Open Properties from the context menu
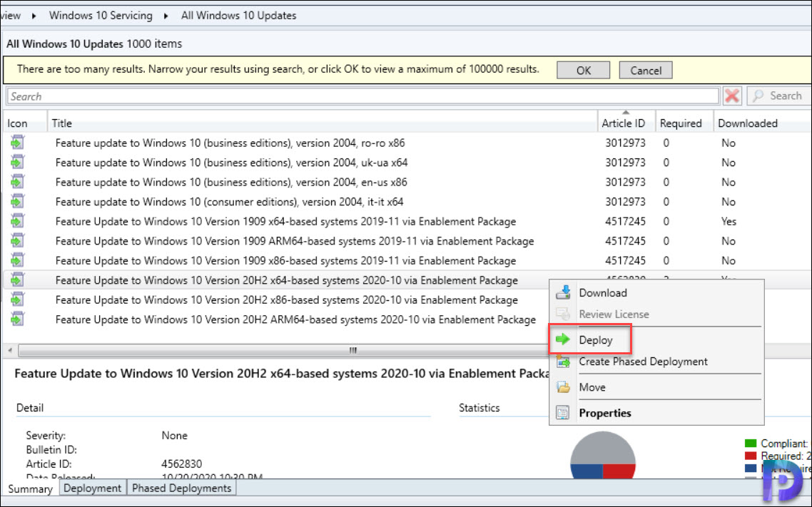Screen dimensions: 812x507 (x=656, y=413)
